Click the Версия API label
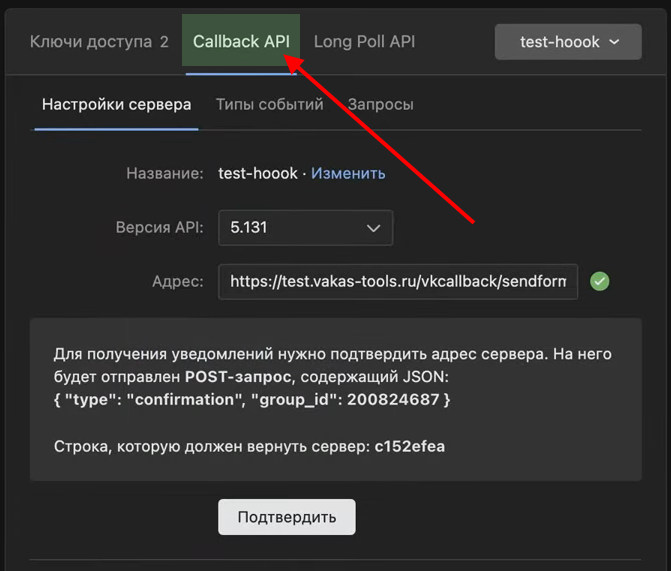Screen dimensions: 671x571 pos(159,228)
